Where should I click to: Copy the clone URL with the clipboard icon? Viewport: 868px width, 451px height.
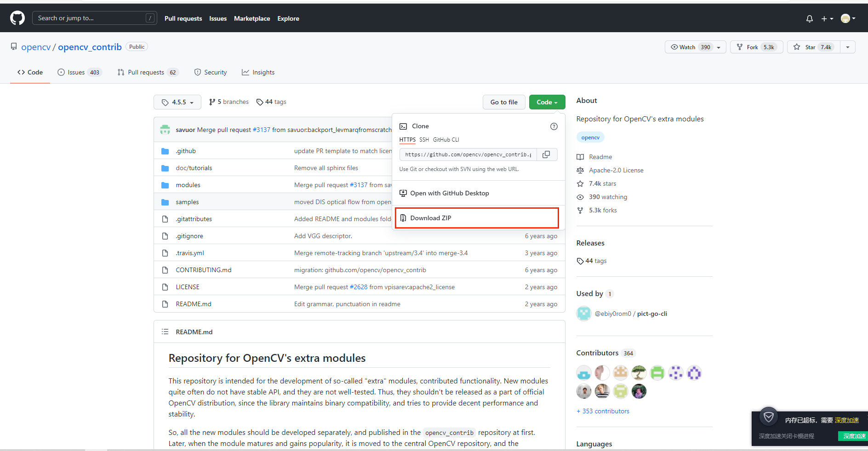(x=547, y=154)
